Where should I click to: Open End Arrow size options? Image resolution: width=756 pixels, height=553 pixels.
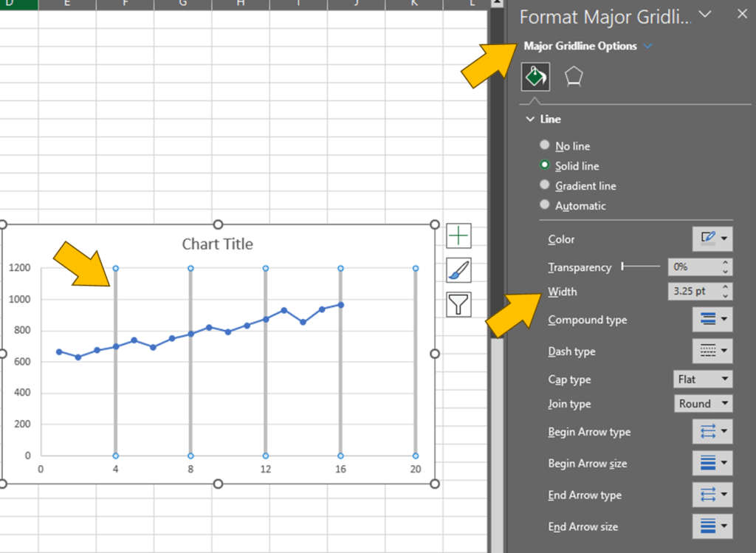[x=712, y=526]
